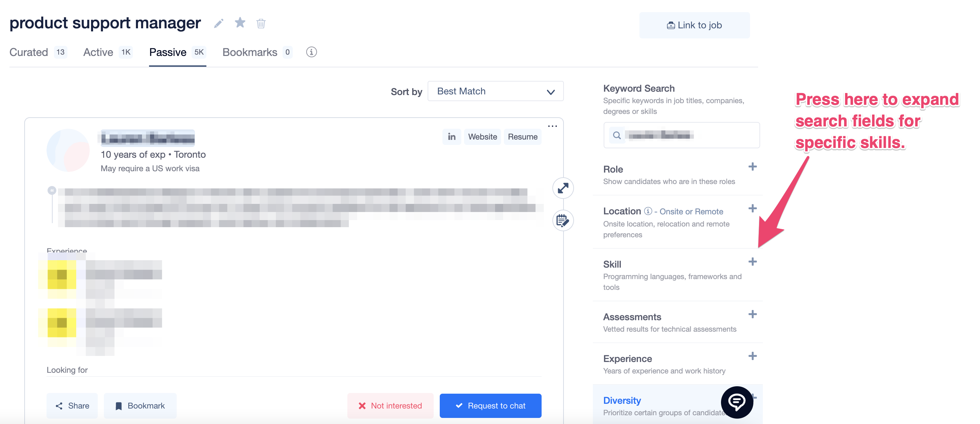Star the product support manager search
Screen dimensions: 980x424
pos(240,23)
